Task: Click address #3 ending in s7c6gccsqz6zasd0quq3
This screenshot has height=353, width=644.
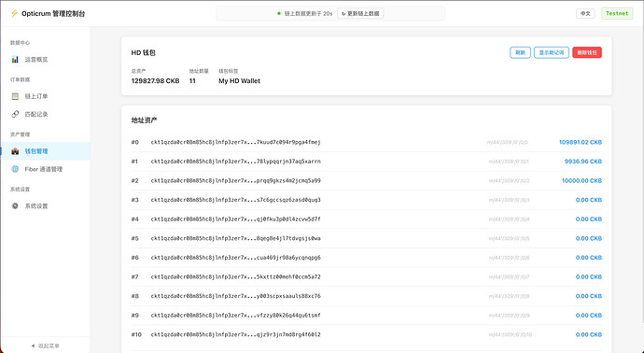Action: pos(236,200)
